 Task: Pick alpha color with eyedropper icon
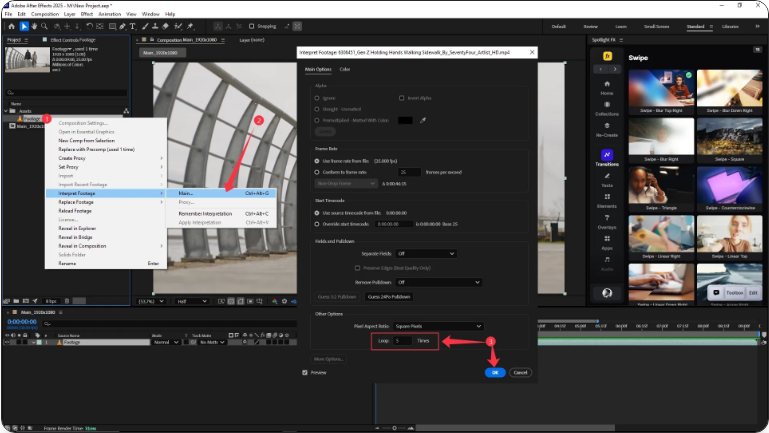(x=421, y=120)
